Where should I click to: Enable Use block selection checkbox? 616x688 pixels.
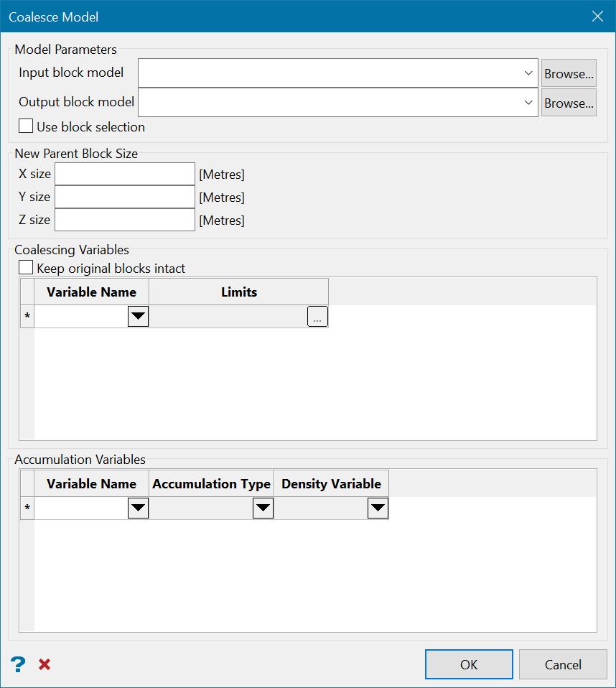click(27, 126)
